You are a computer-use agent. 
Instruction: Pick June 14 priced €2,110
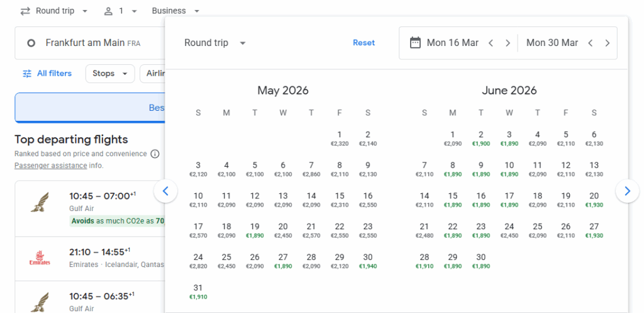pos(425,200)
